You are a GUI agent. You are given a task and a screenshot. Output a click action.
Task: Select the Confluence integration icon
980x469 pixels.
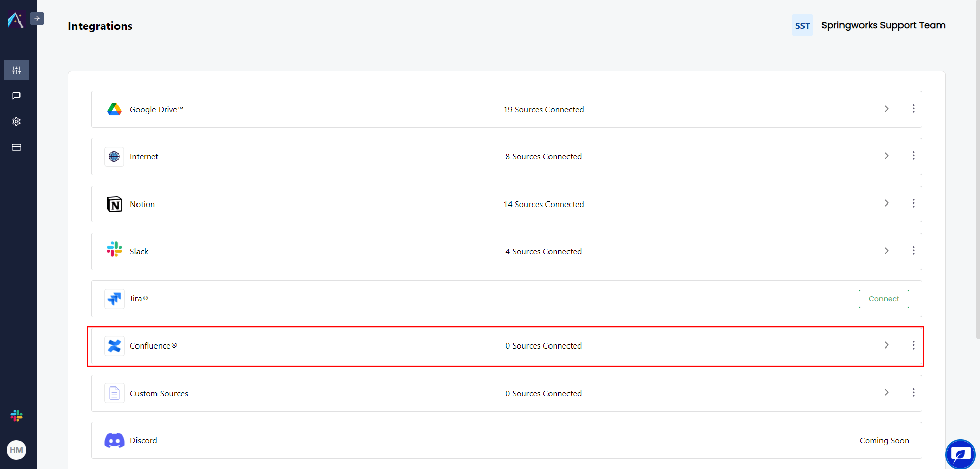click(x=114, y=346)
